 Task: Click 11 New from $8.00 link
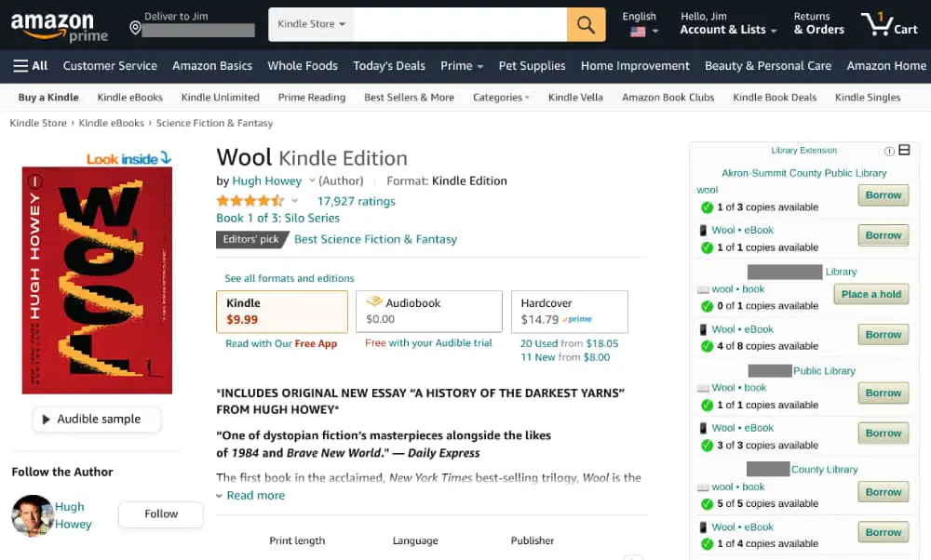(565, 357)
